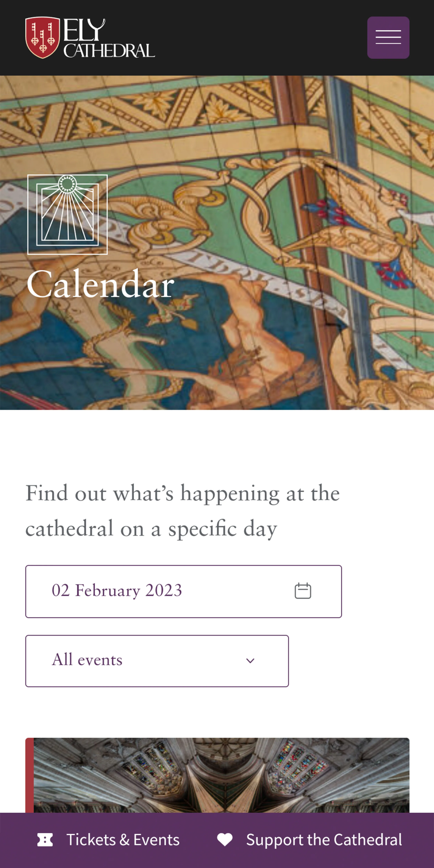Tap the heart icon in bottom bar
The image size is (434, 868).
225,840
